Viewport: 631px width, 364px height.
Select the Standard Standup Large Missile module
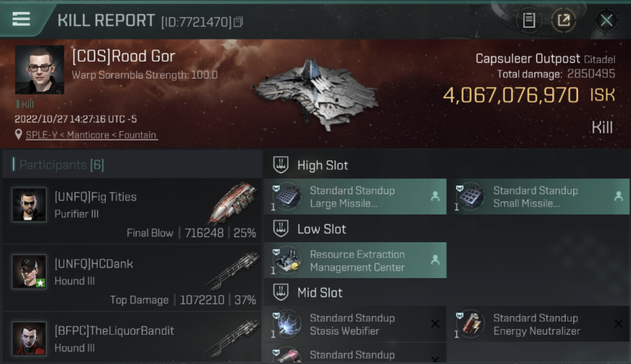point(355,197)
